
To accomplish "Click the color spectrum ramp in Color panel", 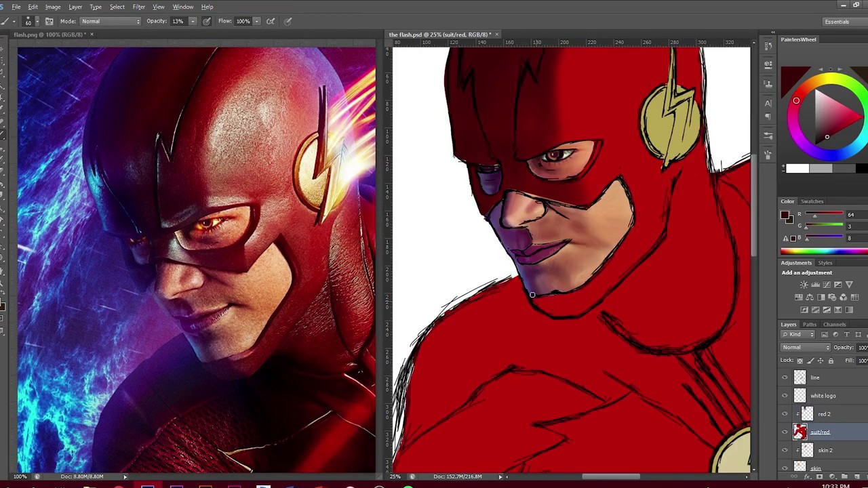I will click(x=824, y=251).
